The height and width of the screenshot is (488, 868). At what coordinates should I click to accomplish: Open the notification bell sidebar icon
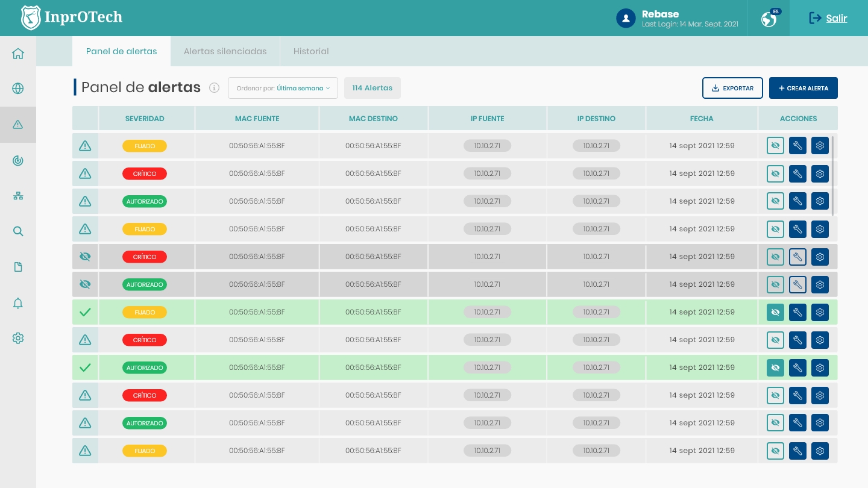(18, 303)
